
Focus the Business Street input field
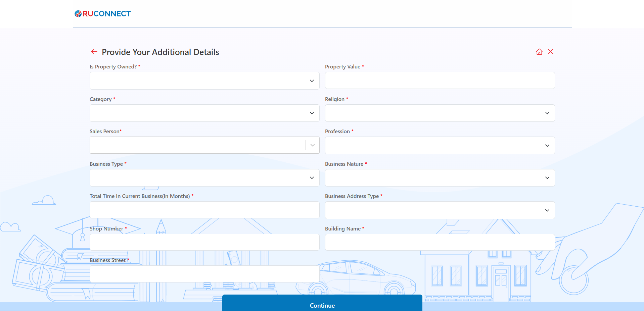point(204,274)
